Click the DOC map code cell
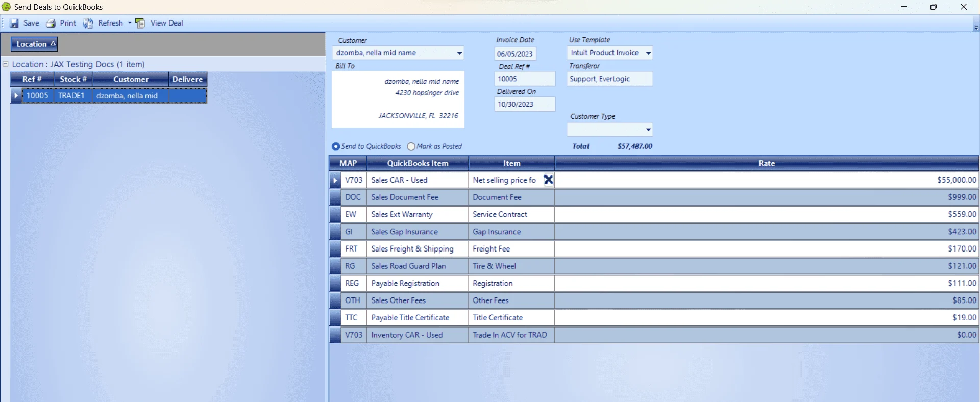 click(x=354, y=197)
